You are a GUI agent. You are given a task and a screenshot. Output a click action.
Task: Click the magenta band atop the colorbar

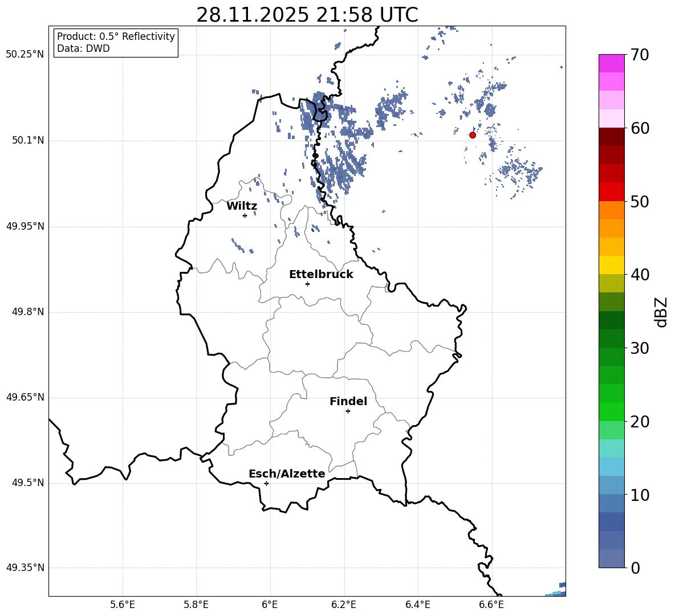click(x=611, y=64)
